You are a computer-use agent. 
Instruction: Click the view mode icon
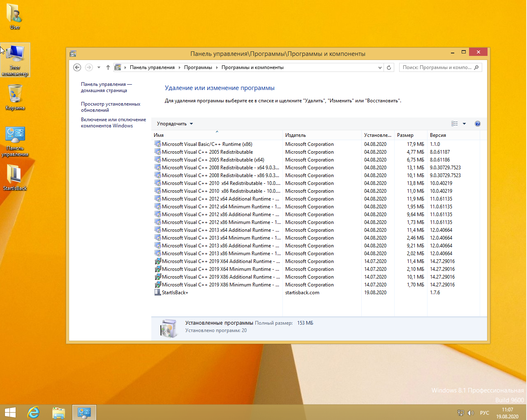(454, 124)
